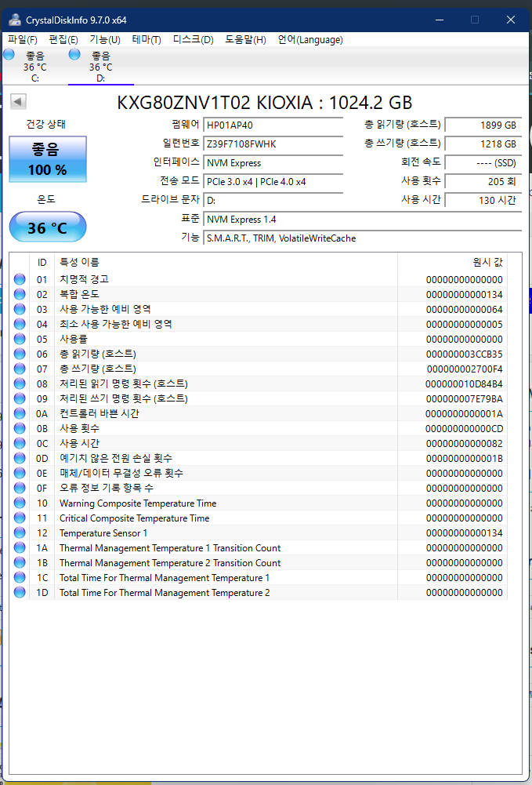Click status orb for ID 01 치명적 경고
Screen dimensions: 532x785
(x=20, y=279)
